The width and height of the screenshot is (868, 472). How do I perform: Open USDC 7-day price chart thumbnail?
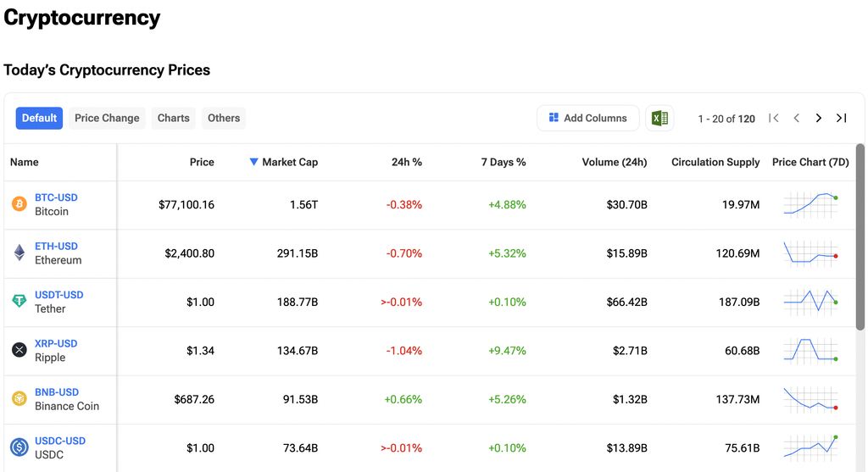(x=810, y=447)
